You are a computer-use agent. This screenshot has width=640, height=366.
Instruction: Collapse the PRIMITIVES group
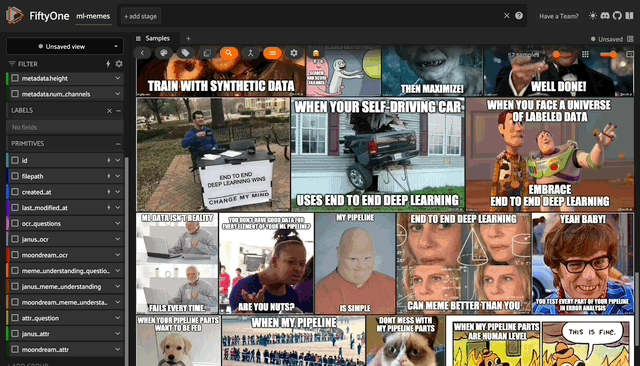coord(118,144)
